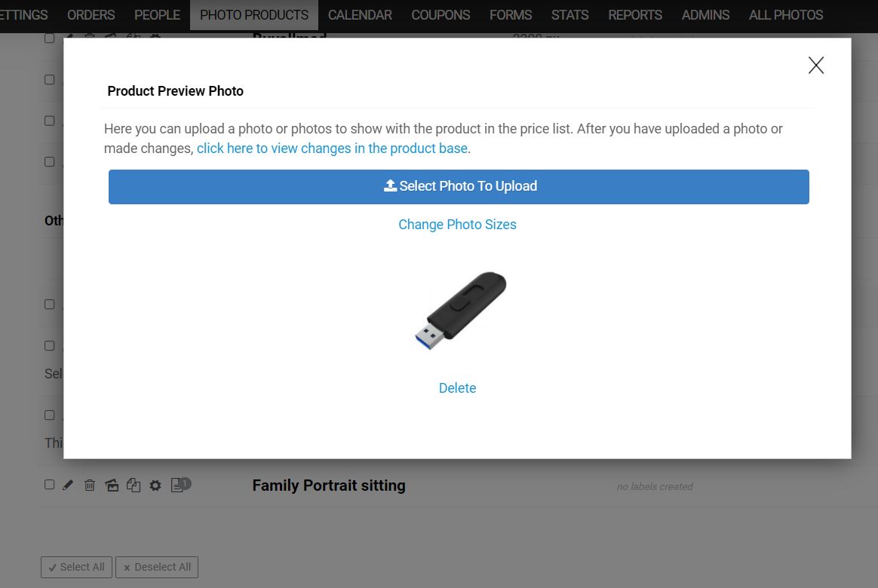This screenshot has height=588, width=878.
Task: Click the USB flash drive thumbnail
Action: 460,311
